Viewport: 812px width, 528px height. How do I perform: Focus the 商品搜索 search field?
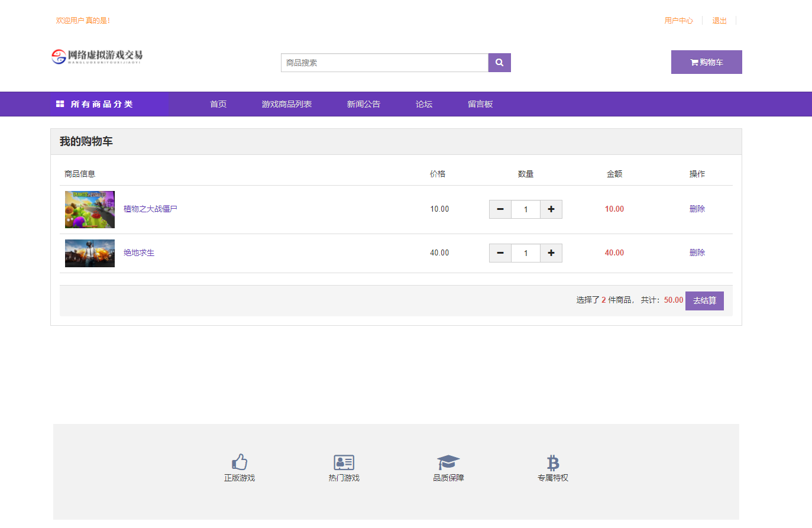tap(384, 63)
